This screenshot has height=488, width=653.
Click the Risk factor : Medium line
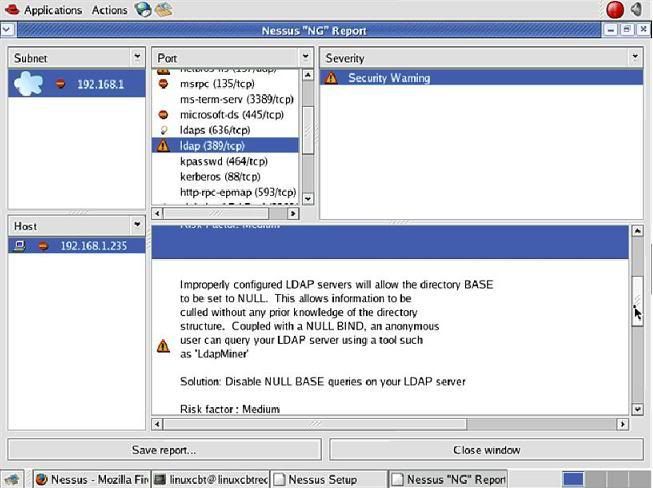click(230, 409)
